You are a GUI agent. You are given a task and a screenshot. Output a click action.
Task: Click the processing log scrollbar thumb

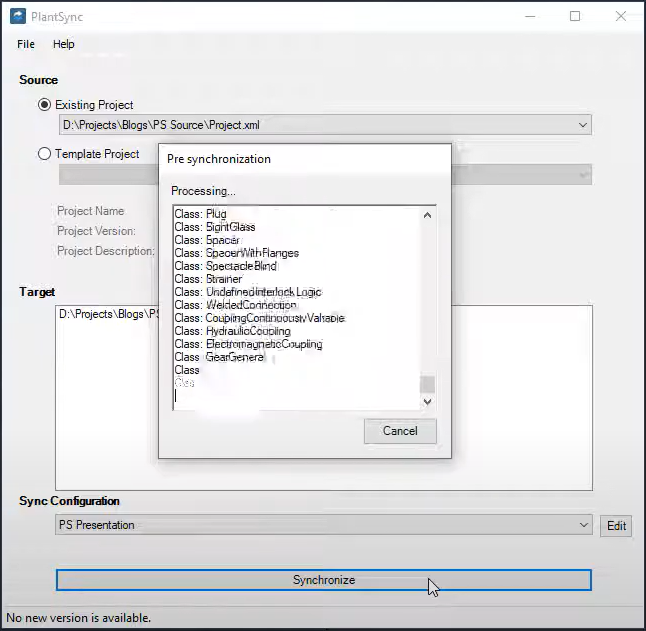(x=427, y=384)
